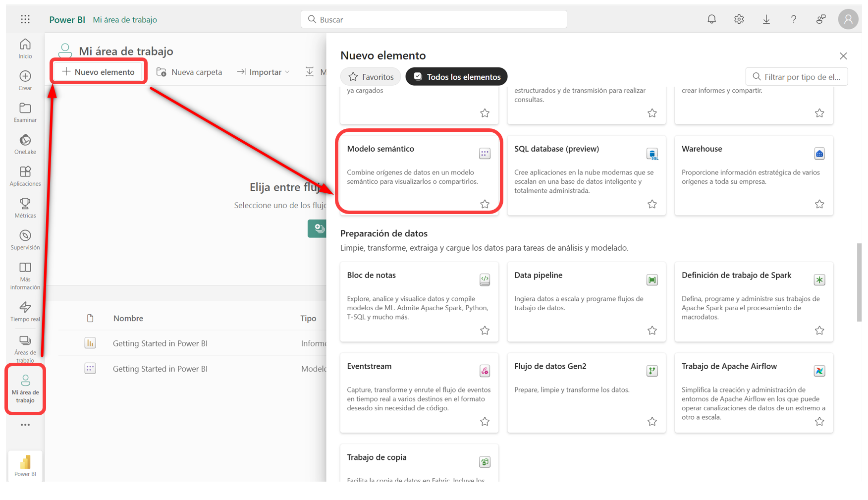
Task: Open Supervisión in the sidebar
Action: tap(25, 240)
